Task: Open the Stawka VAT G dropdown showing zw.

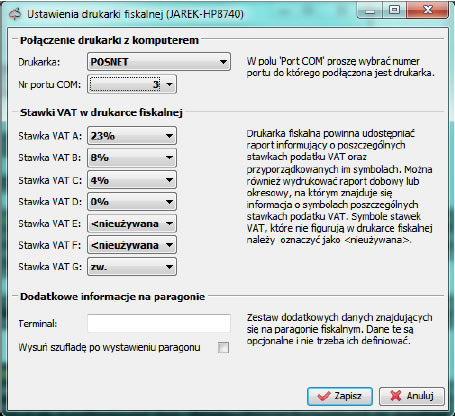Action: 132,267
